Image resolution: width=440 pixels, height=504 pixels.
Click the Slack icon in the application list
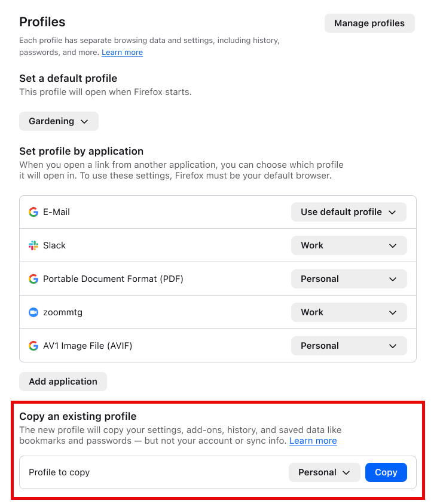[x=33, y=245]
